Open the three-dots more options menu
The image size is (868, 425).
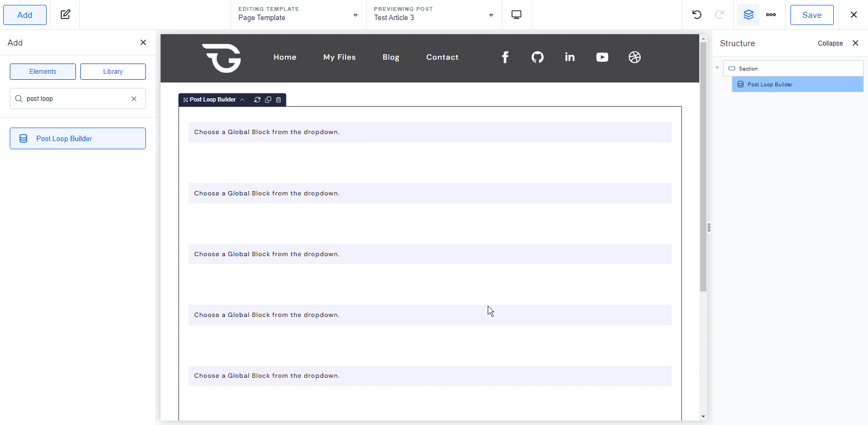[x=770, y=15]
